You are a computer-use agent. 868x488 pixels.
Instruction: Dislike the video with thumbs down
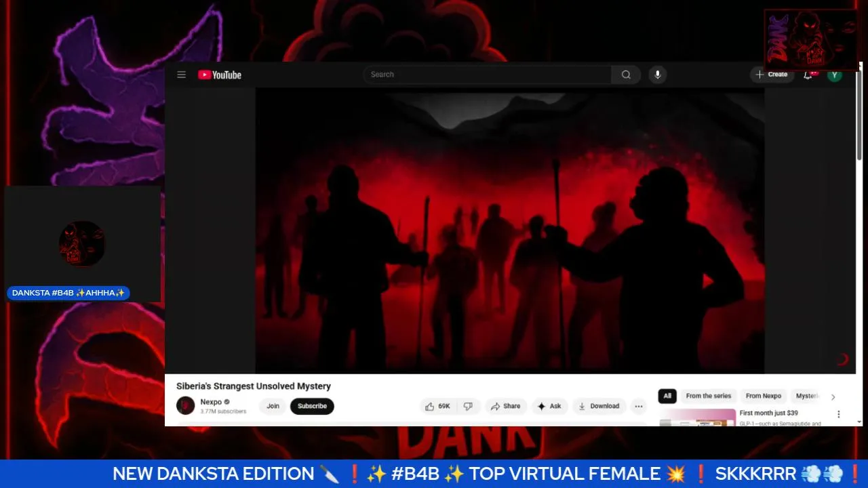click(x=468, y=406)
